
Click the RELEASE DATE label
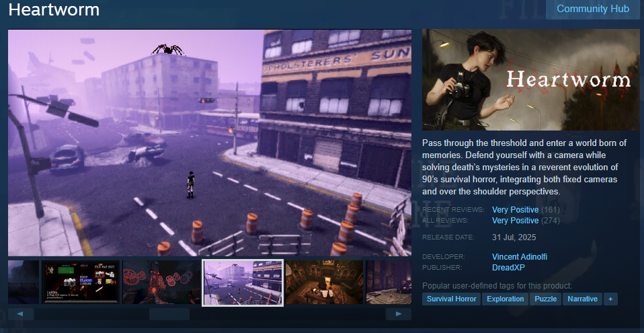click(448, 237)
